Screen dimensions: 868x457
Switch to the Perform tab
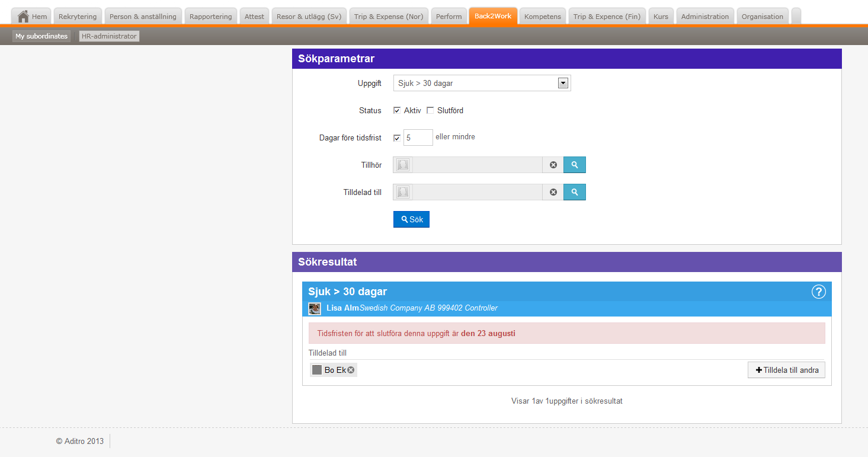[x=449, y=16]
